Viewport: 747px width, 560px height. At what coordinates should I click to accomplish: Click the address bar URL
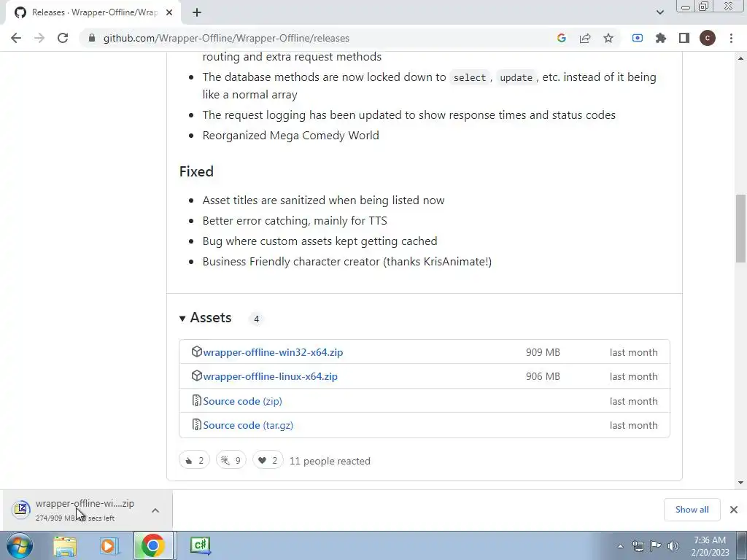tap(226, 38)
